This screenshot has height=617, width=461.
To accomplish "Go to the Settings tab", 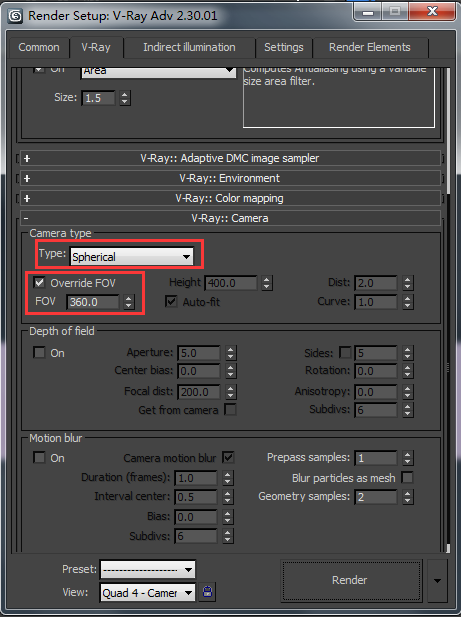I will (284, 48).
